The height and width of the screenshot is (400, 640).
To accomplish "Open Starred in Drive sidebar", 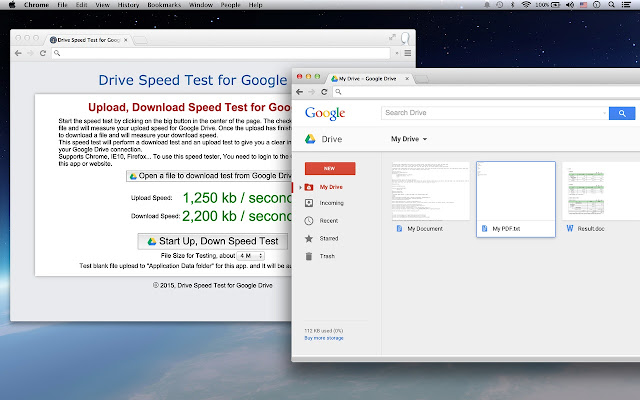I will [329, 238].
